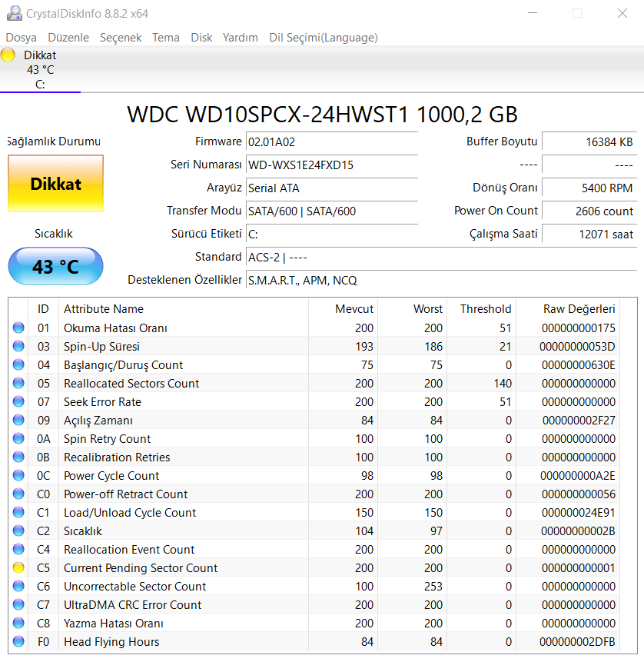Click Dönüş Oranı value 5400 RPM
The height and width of the screenshot is (662, 644).
point(589,188)
